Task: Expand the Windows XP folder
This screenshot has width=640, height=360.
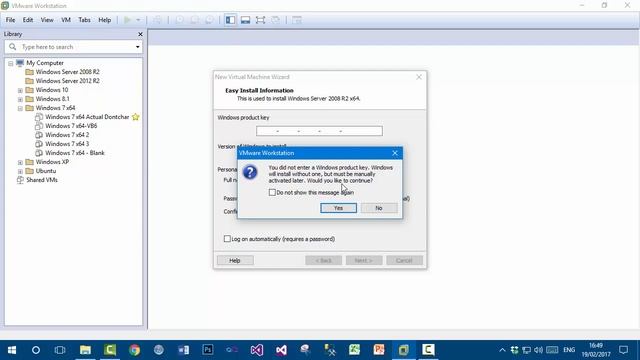Action: point(20,162)
